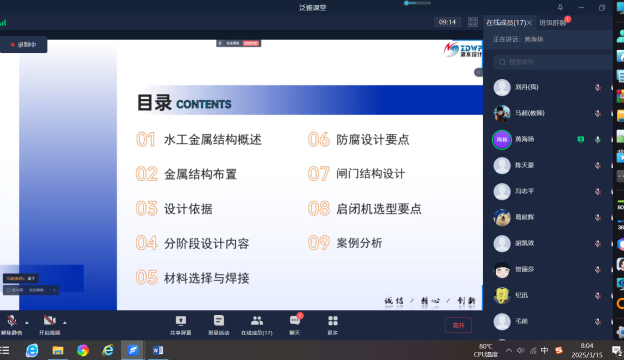Viewport: 624px width, 360px height.
Task: Switch to class group chat tab
Action: pos(552,23)
